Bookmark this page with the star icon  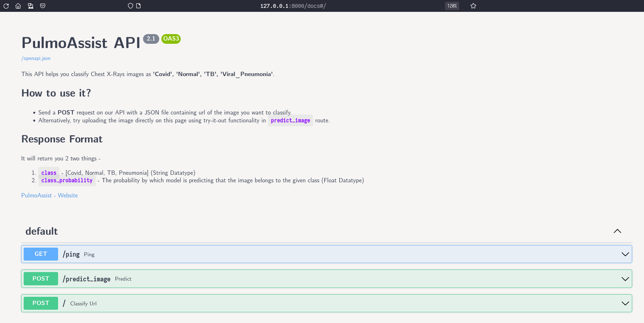pyautogui.click(x=473, y=6)
